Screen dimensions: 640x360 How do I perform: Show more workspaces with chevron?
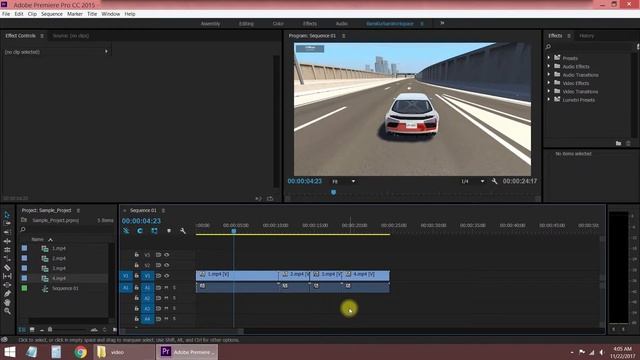[442, 23]
